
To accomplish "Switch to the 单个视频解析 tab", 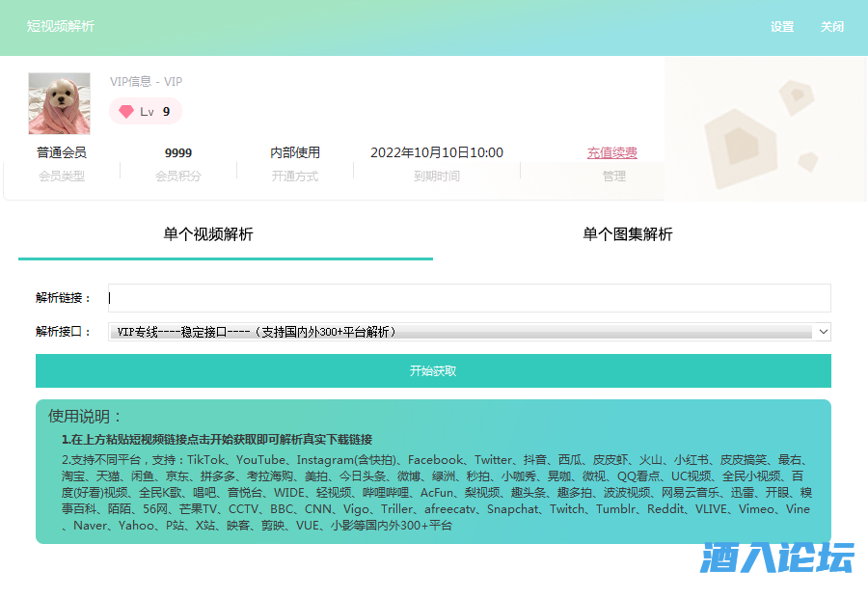I will point(208,234).
